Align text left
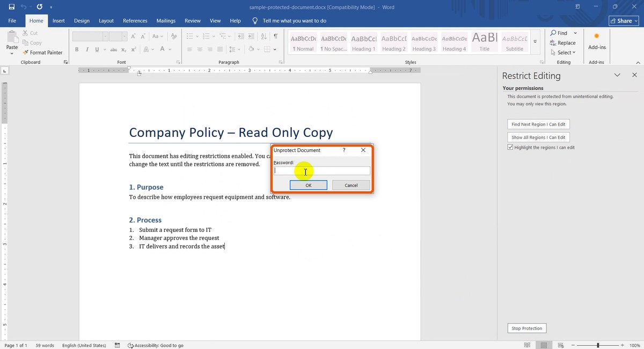 189,49
